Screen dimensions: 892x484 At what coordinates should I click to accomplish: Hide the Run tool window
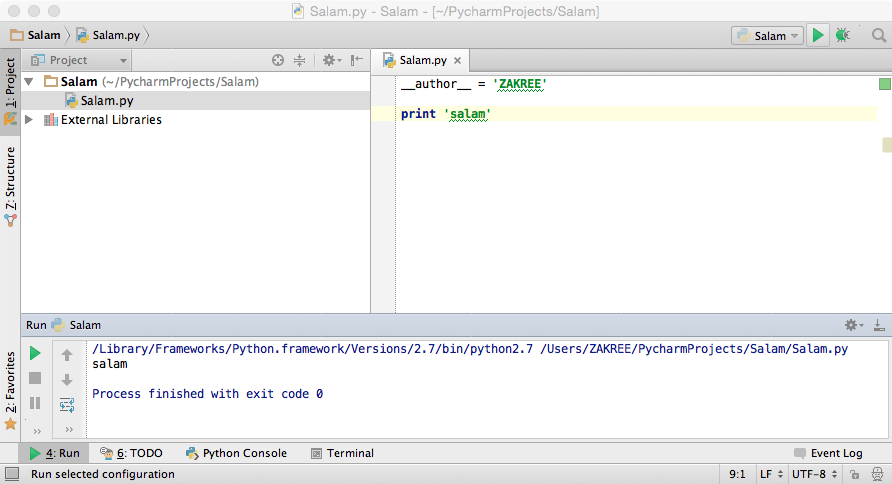point(878,326)
